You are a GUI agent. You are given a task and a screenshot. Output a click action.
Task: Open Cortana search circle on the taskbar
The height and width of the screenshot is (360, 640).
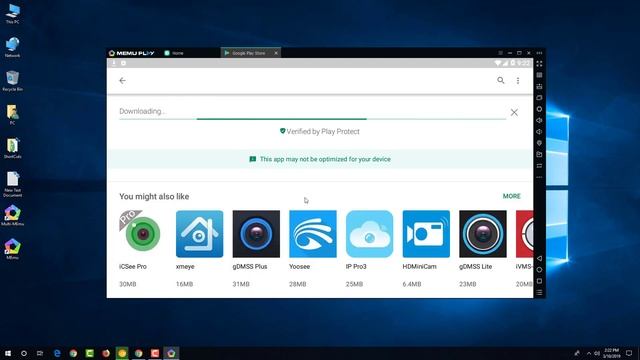pyautogui.click(x=24, y=353)
